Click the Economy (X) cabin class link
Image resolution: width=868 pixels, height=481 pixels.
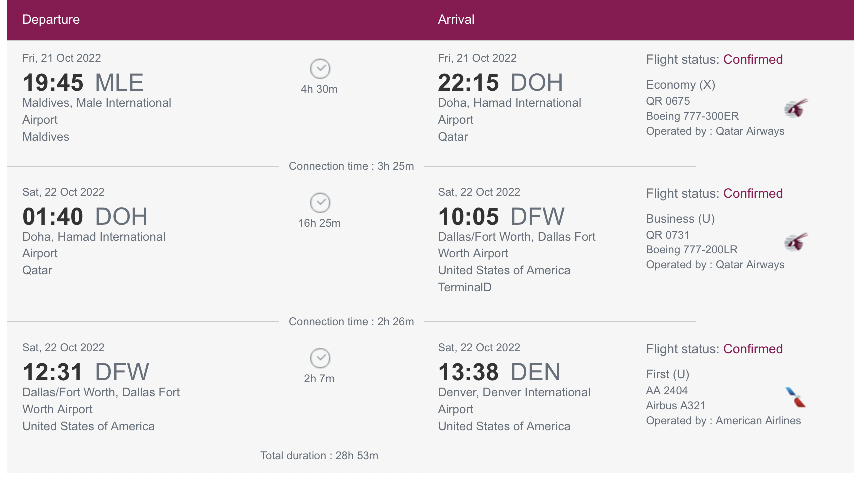point(681,85)
